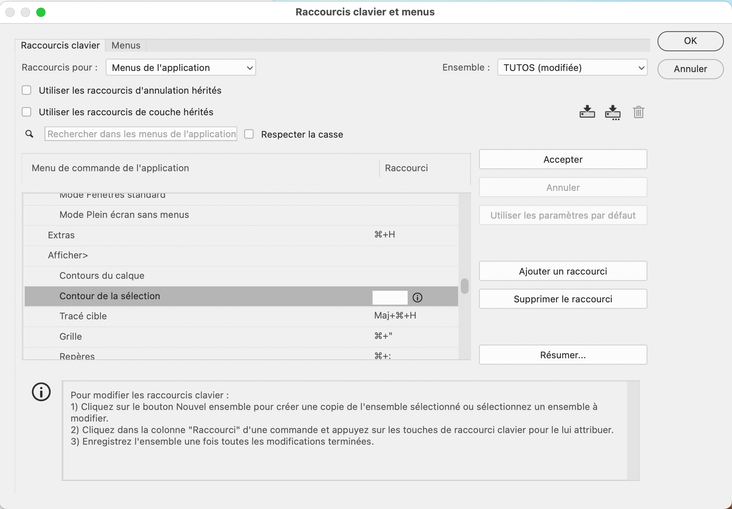
Task: Click the magnifying glass search icon
Action: [32, 134]
